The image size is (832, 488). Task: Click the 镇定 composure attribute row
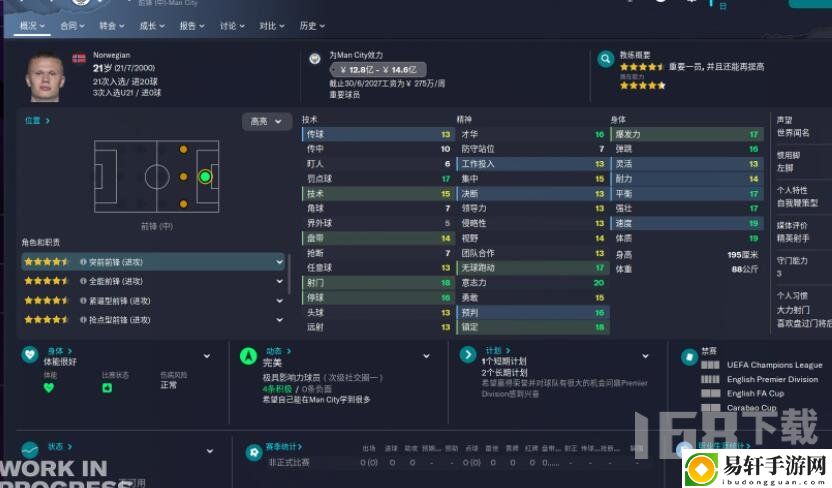(x=532, y=327)
